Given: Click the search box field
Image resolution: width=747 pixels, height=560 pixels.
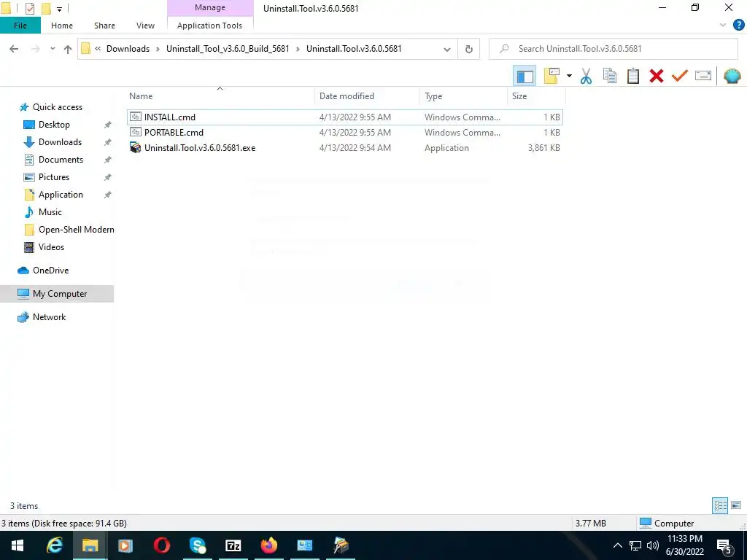Looking at the screenshot, I should pyautogui.click(x=613, y=49).
